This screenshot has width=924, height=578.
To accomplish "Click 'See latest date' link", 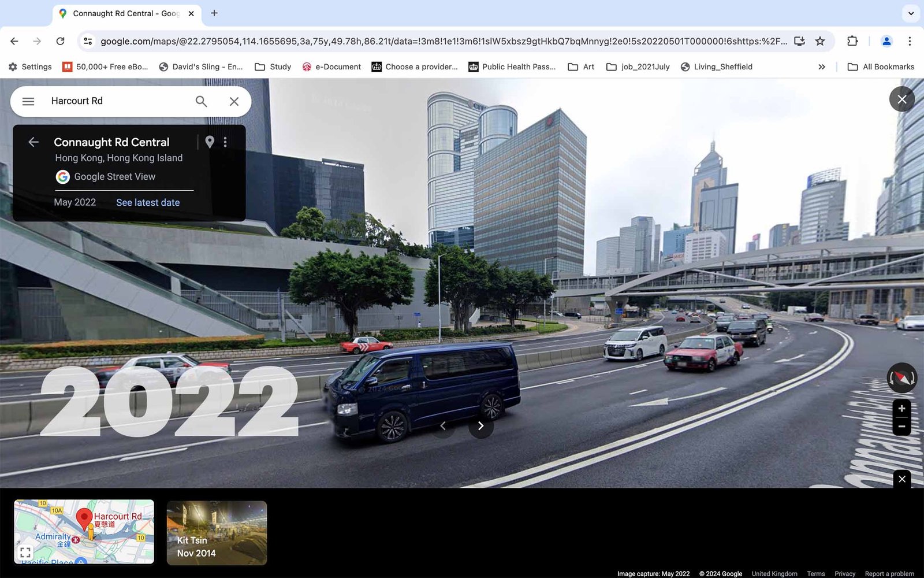I will [148, 202].
